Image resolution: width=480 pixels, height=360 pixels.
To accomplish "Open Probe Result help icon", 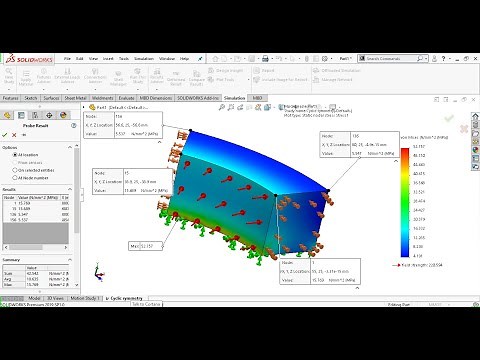I will coord(74,125).
